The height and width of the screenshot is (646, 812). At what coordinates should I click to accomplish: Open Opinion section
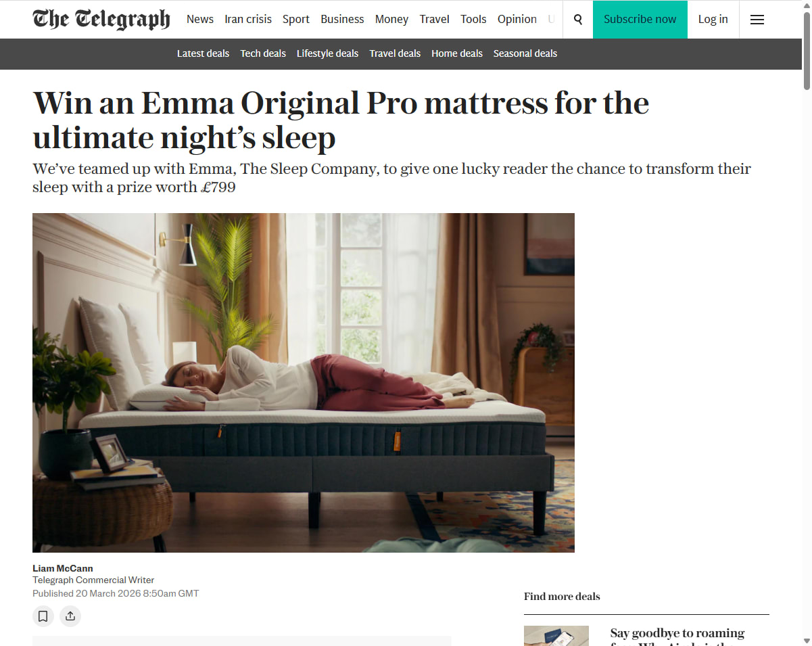tap(517, 19)
